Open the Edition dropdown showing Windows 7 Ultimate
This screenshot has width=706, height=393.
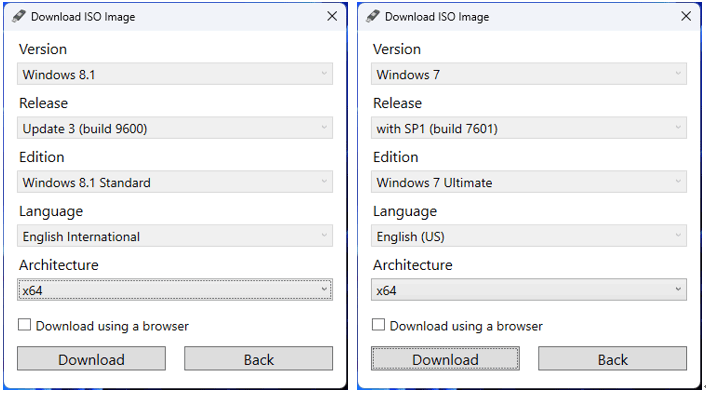(x=529, y=182)
